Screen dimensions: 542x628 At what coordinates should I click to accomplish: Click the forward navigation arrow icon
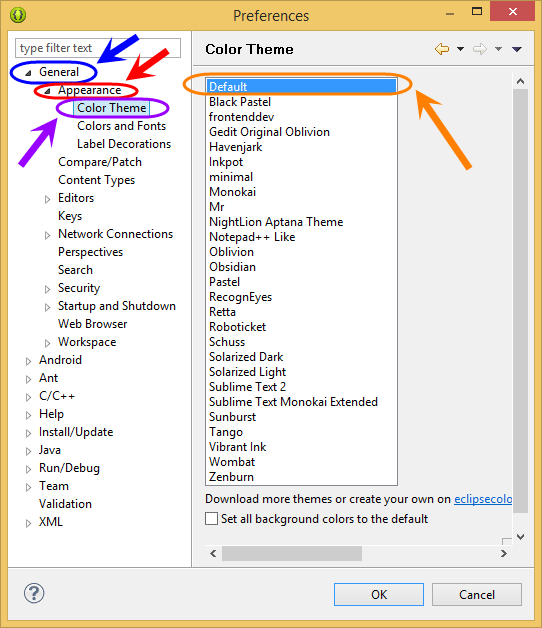480,49
